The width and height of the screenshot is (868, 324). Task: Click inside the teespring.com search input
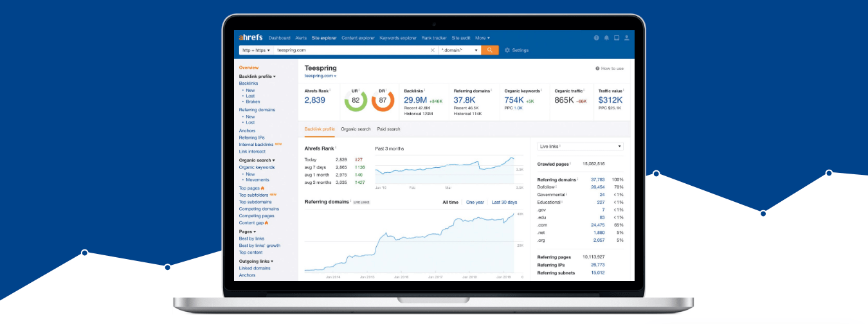[352, 50]
